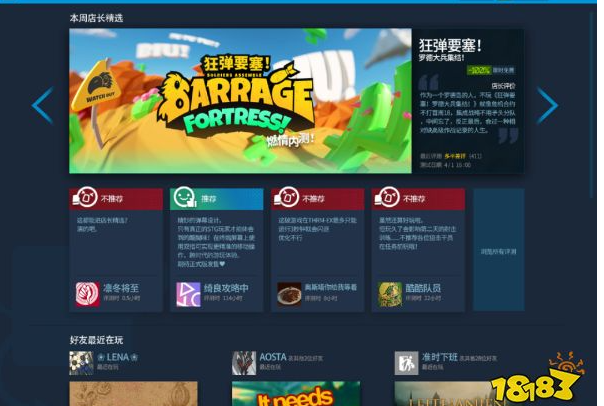Viewport: 604px width, 406px height.
Task: Open friend LENA's avatar
Action: (x=81, y=363)
